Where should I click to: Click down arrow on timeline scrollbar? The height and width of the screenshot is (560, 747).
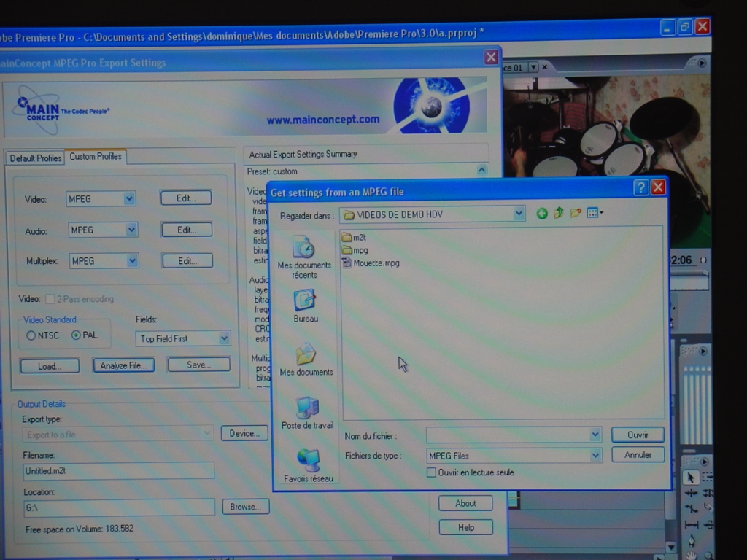coord(671,547)
